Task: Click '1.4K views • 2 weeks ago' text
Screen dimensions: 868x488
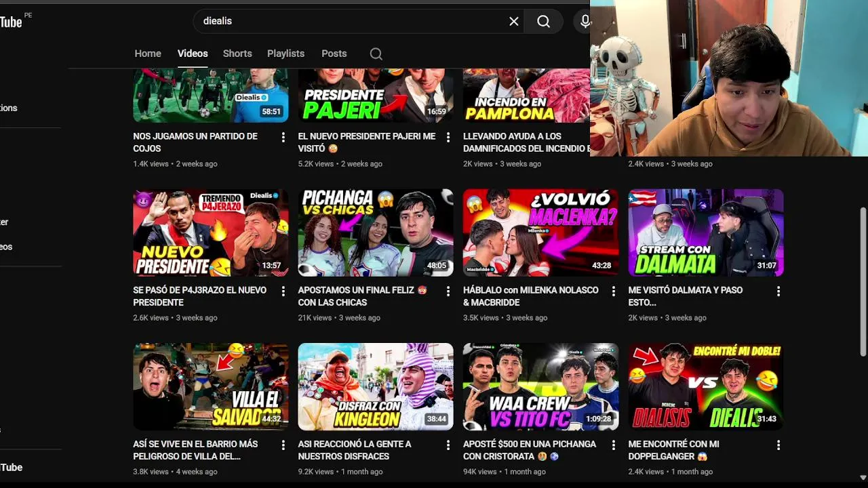Action: [x=176, y=164]
